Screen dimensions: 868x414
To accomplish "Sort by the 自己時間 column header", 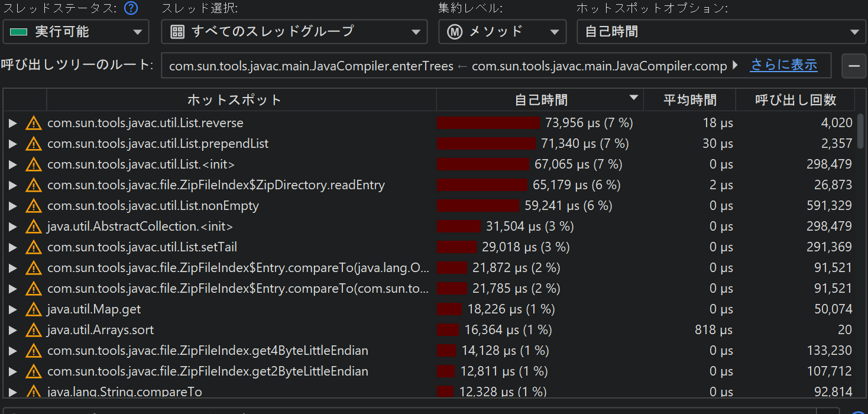I will [540, 100].
